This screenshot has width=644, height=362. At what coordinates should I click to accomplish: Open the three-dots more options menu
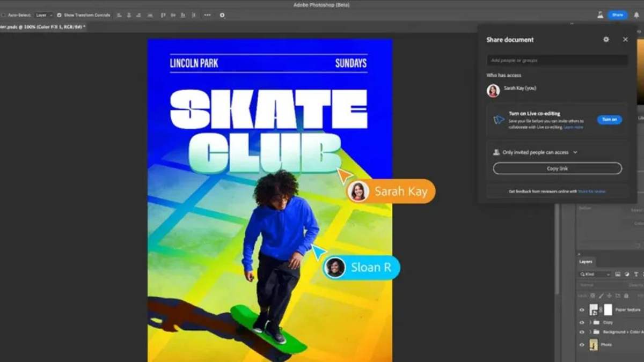[207, 15]
